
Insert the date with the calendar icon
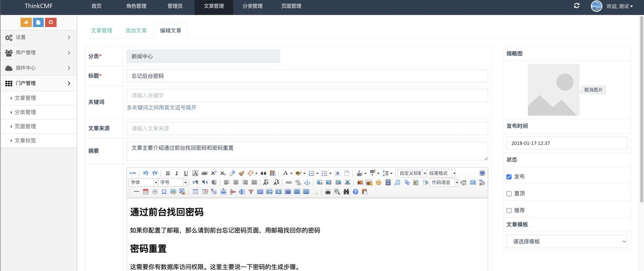tap(145, 192)
